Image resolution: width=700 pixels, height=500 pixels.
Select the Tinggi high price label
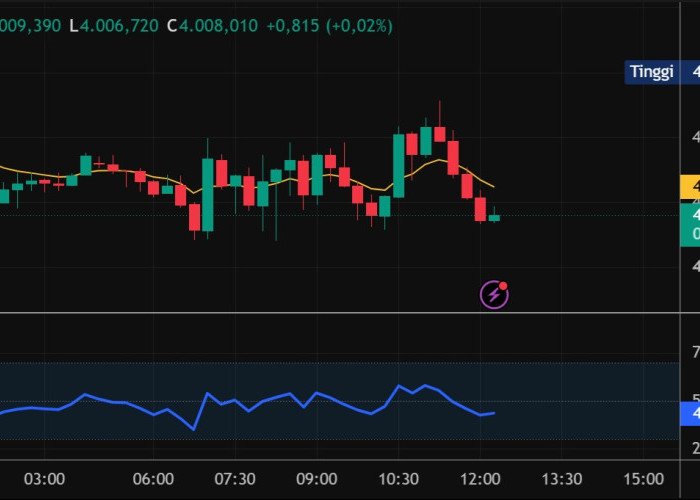click(x=651, y=72)
